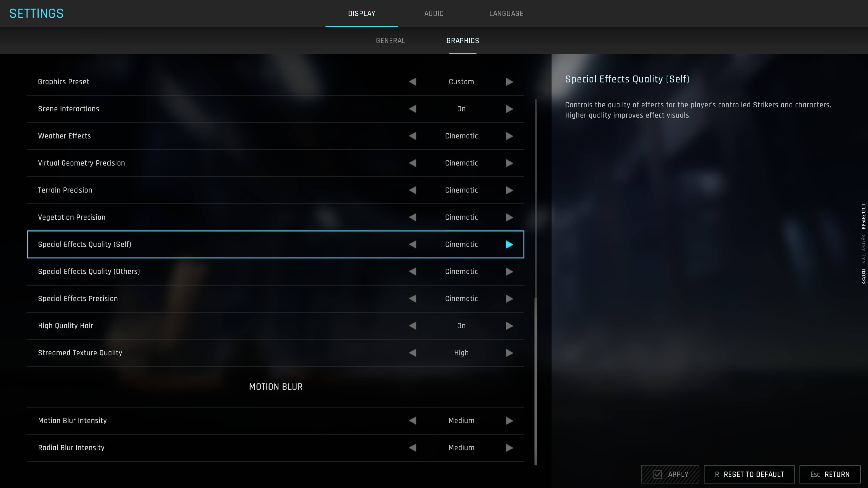Image resolution: width=868 pixels, height=488 pixels.
Task: Change Graphics Preset with right arrow
Action: [509, 82]
